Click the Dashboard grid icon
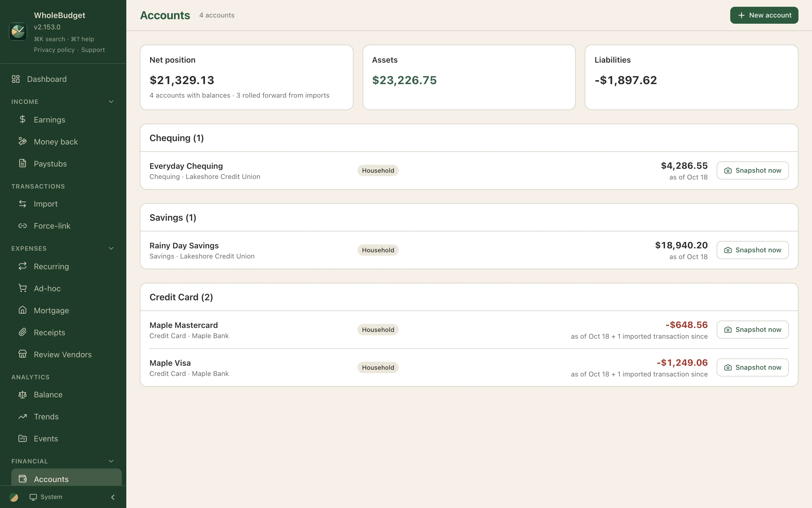 16,79
